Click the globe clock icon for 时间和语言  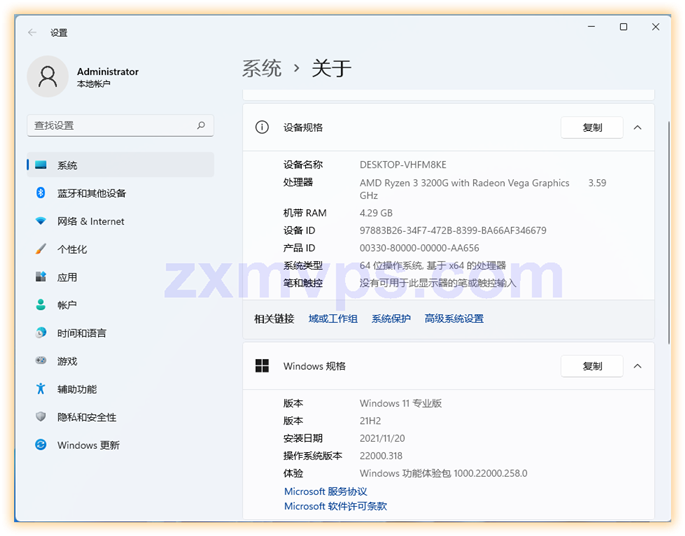[41, 333]
